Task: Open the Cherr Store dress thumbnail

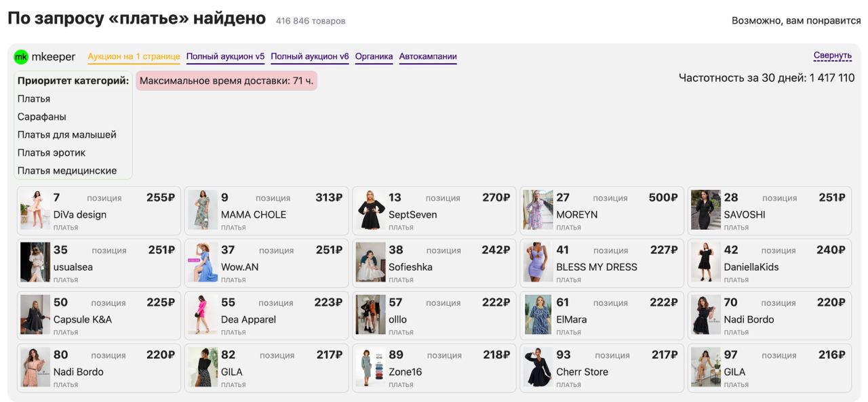Action: [x=538, y=367]
